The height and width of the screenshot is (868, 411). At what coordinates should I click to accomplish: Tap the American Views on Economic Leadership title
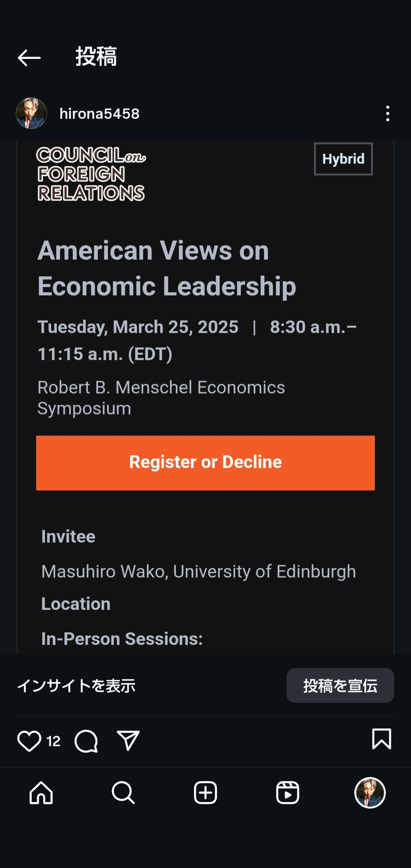click(x=167, y=268)
